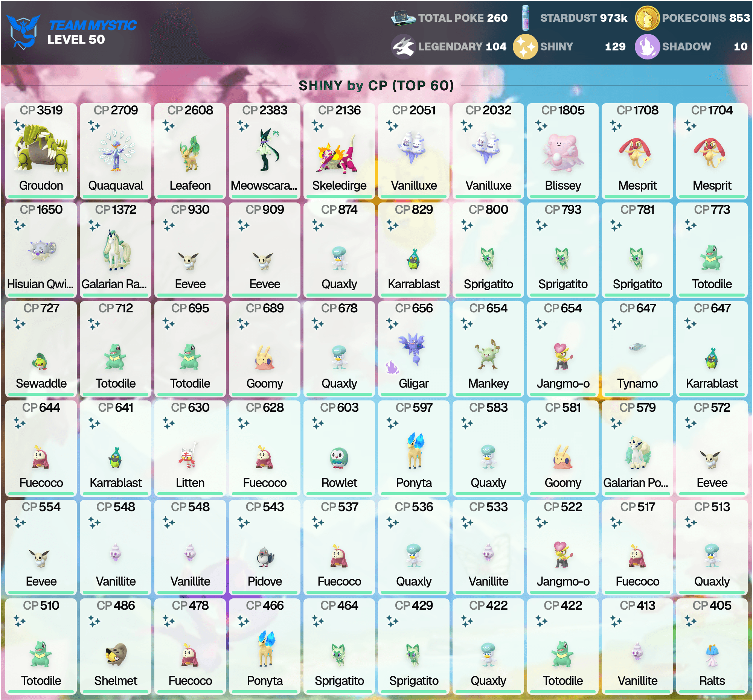The image size is (753, 700).
Task: Choose the Quaxly card with CP 513
Action: [x=712, y=548]
